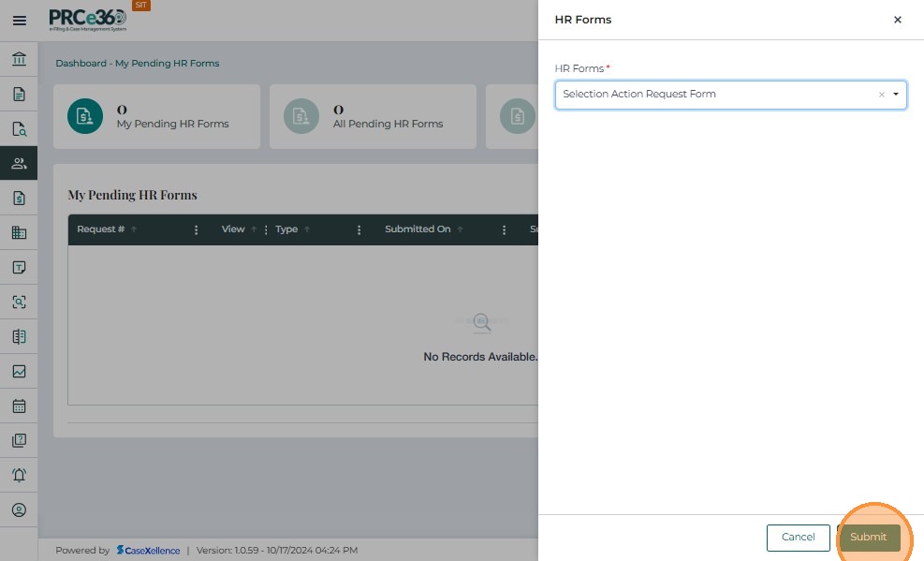Image resolution: width=924 pixels, height=561 pixels.
Task: Select the My Pending HR Forms card
Action: click(156, 117)
